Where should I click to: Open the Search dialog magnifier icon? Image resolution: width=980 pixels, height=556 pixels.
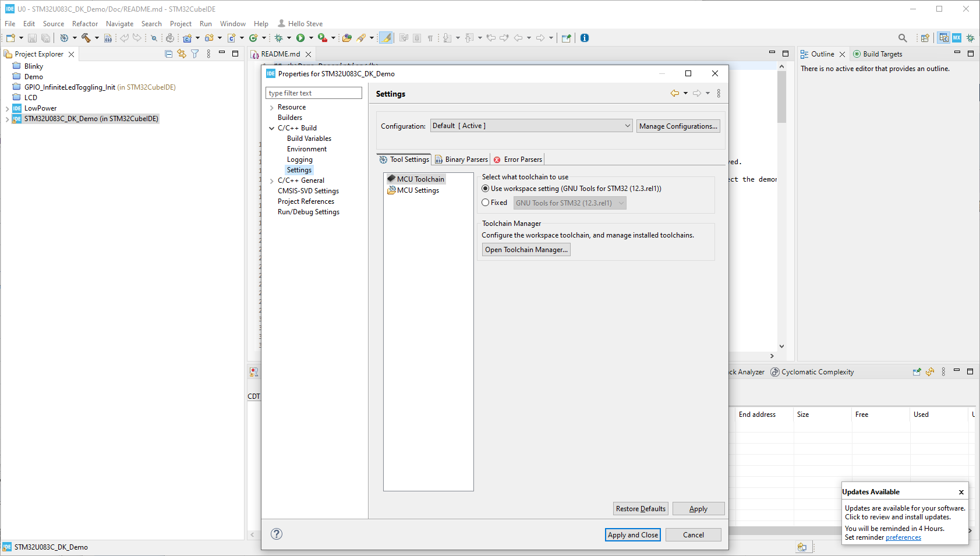902,38
